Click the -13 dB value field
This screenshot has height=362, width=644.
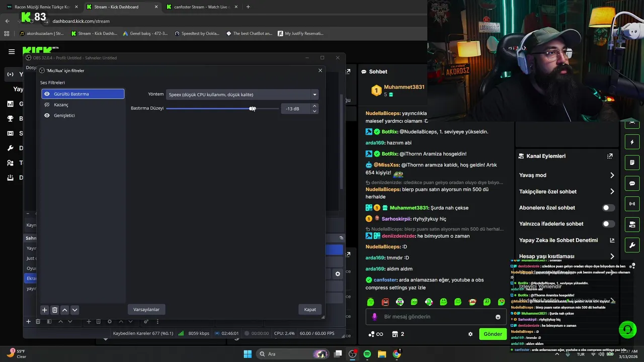coord(296,109)
